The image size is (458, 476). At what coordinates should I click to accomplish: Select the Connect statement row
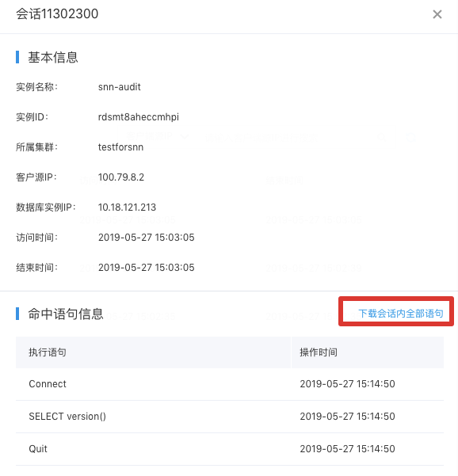point(230,384)
